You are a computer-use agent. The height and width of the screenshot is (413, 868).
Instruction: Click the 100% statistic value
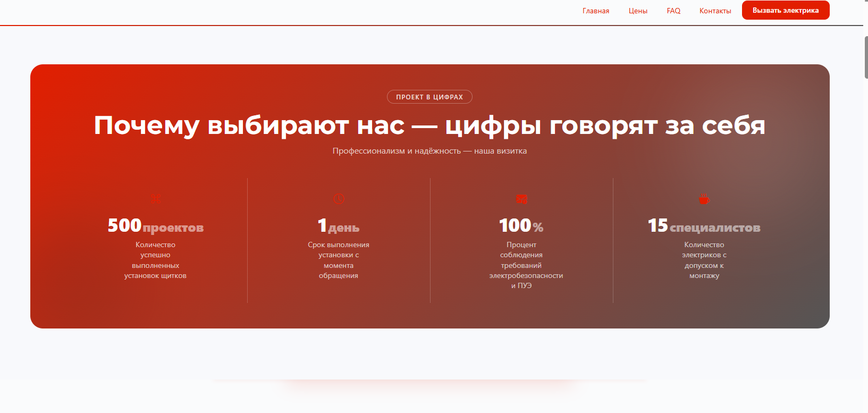pyautogui.click(x=521, y=226)
